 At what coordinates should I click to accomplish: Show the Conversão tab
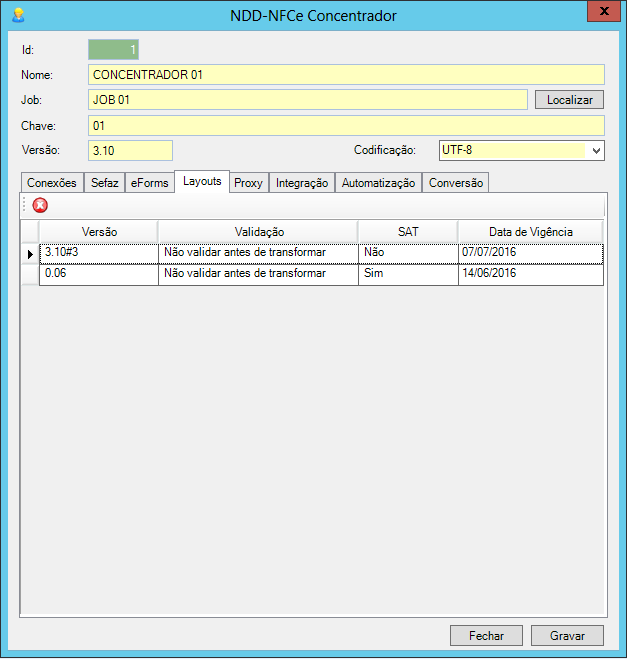pyautogui.click(x=456, y=183)
